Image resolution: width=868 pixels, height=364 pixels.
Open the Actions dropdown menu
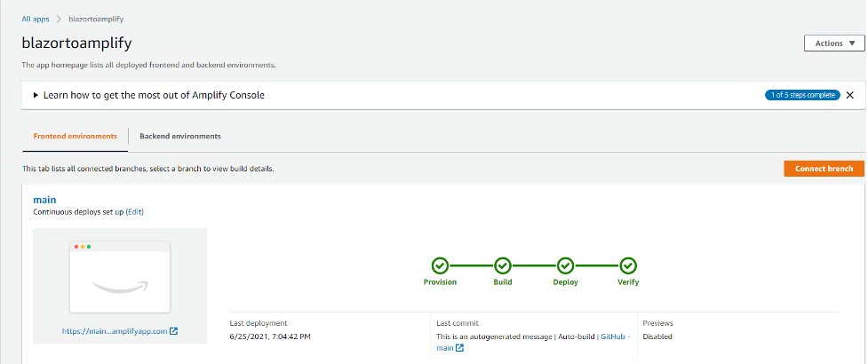[x=833, y=43]
